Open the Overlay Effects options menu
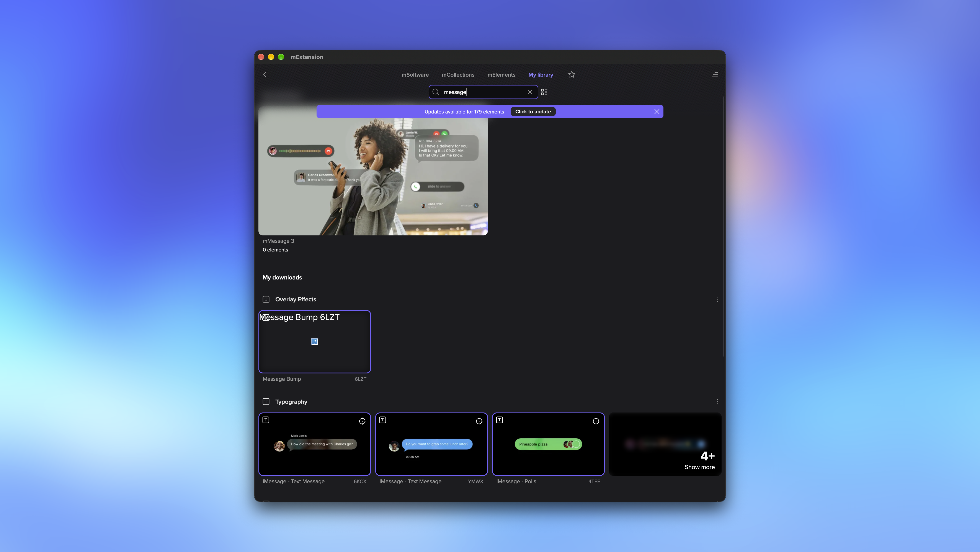Image resolution: width=980 pixels, height=552 pixels. 717,299
